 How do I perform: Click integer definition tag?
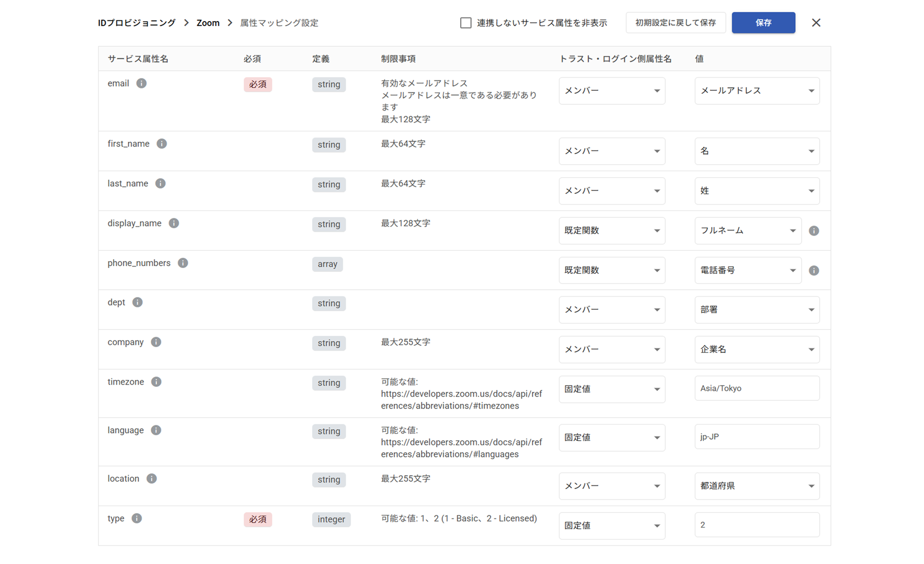(x=331, y=519)
